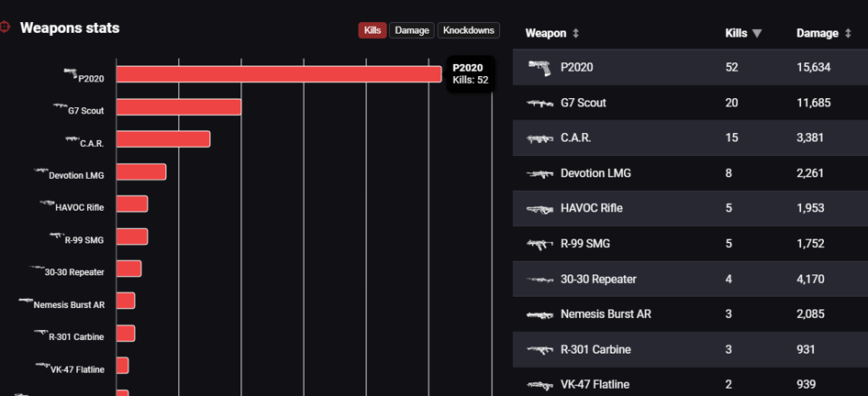Click the Nemesis Burst AR icon on chart axis
The image size is (868, 396).
26,301
